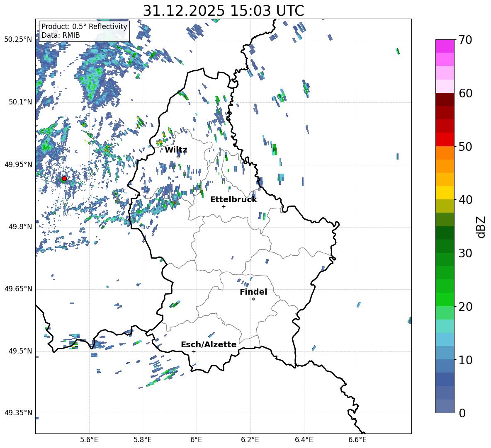Click the 5.6°E longitude label
The width and height of the screenshot is (491, 448).
89,440
